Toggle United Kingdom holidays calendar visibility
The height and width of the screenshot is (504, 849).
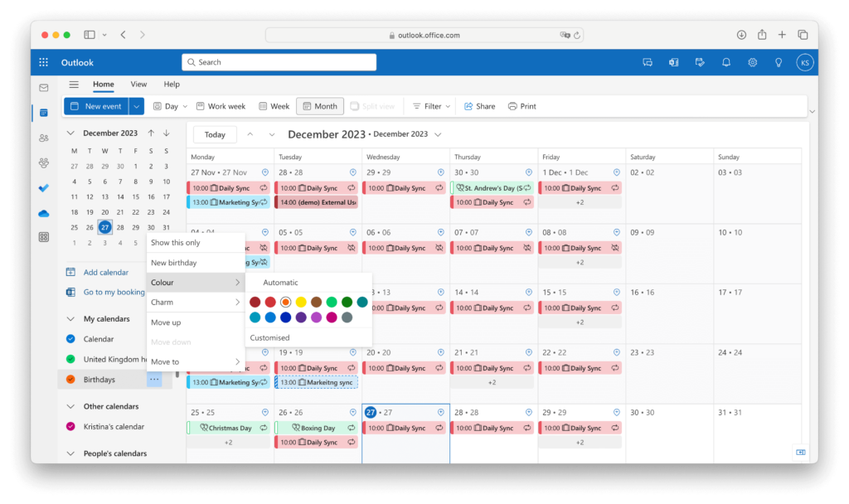[70, 359]
